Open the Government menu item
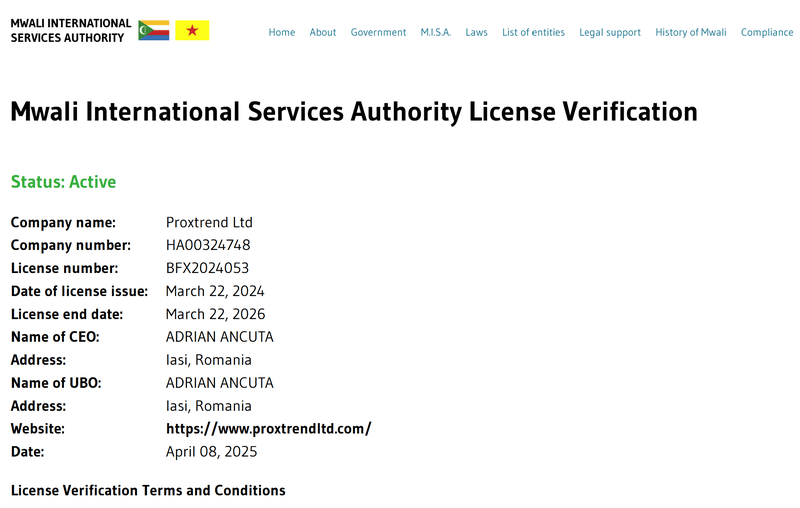The image size is (800, 508). click(378, 32)
